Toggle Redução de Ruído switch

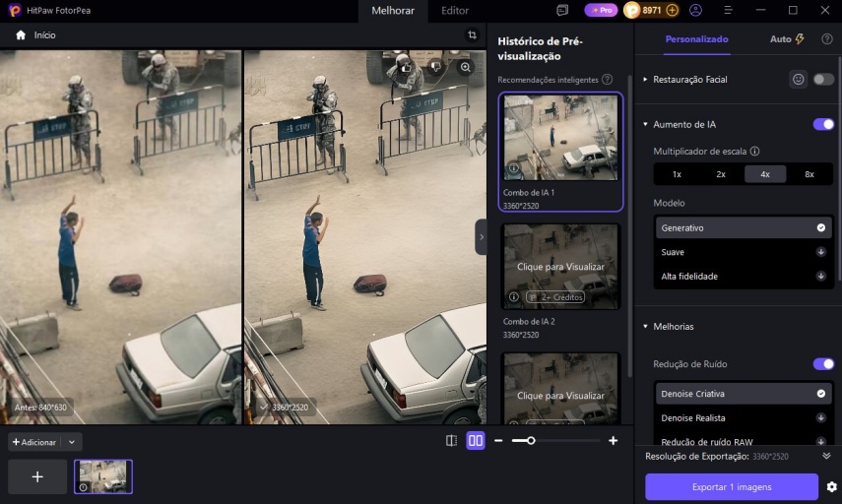point(823,364)
